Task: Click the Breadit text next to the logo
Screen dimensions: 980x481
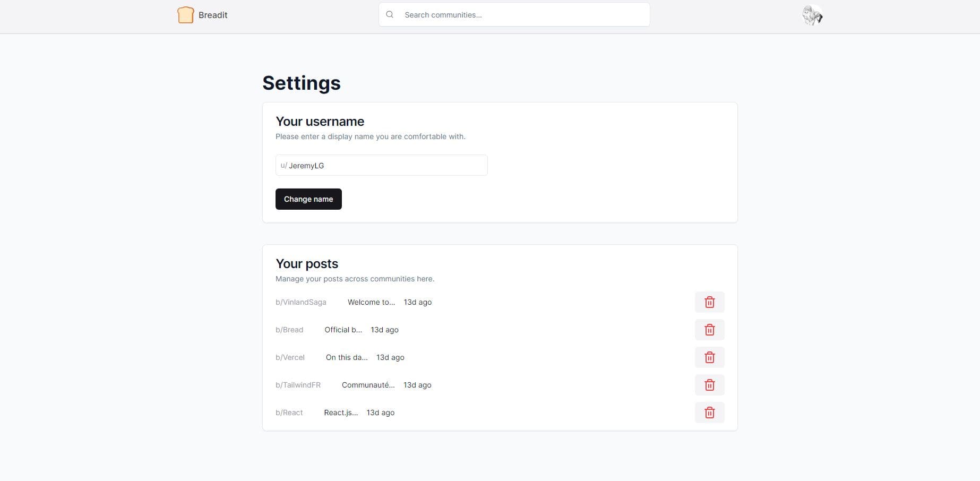Action: tap(213, 14)
